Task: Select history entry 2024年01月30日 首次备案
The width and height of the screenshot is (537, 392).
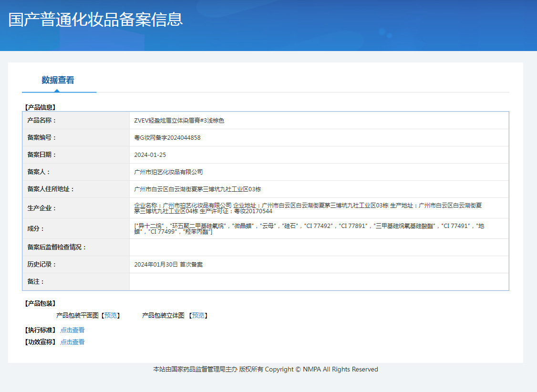Action: tap(168, 264)
